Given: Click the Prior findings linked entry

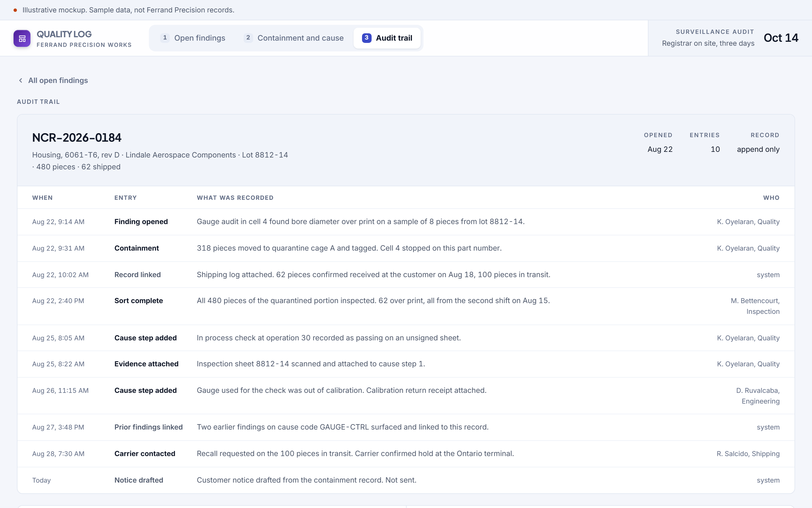Looking at the screenshot, I should 149,427.
